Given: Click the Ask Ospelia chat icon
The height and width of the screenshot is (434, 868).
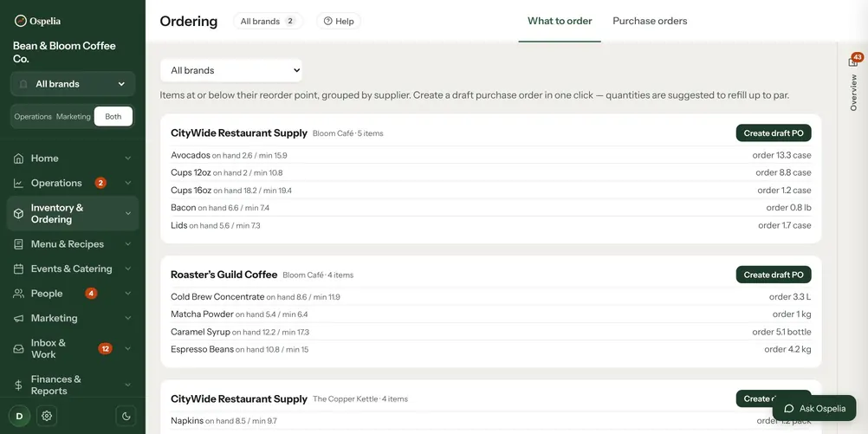Looking at the screenshot, I should click(789, 409).
